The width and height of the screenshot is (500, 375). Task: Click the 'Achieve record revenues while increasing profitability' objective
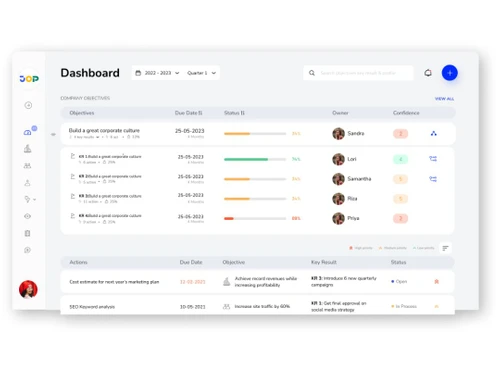(x=266, y=282)
